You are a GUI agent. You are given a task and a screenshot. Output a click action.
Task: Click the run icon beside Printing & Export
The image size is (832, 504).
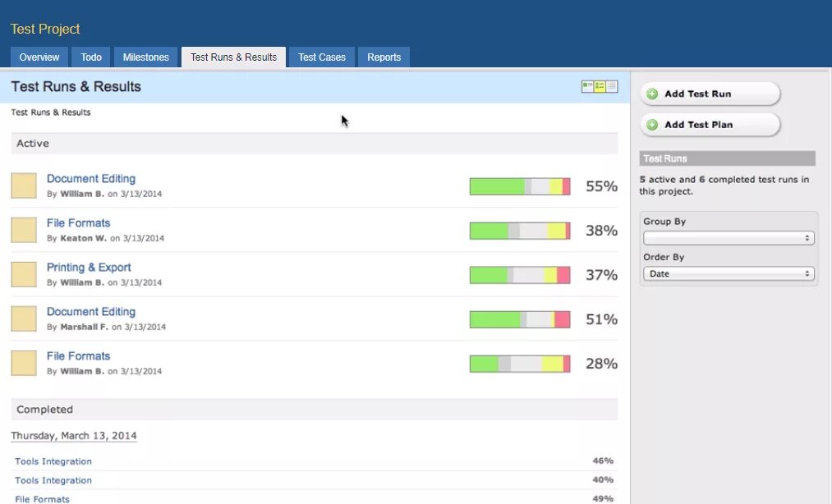(24, 274)
